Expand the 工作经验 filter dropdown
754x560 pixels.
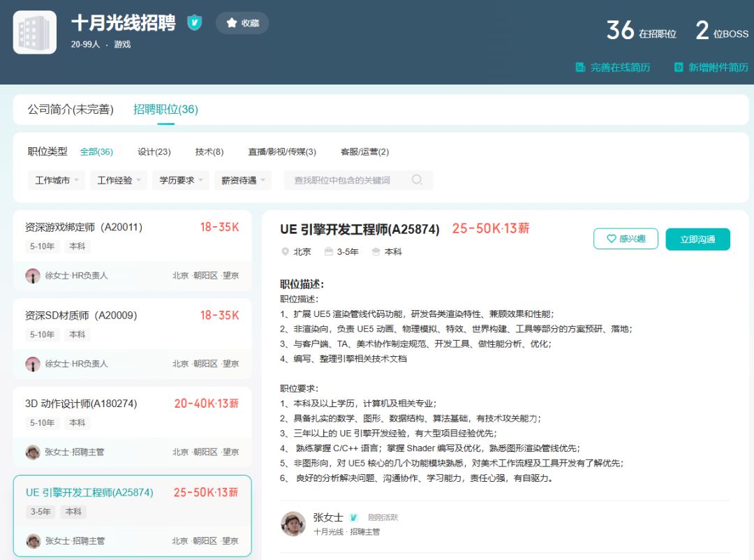pos(119,180)
